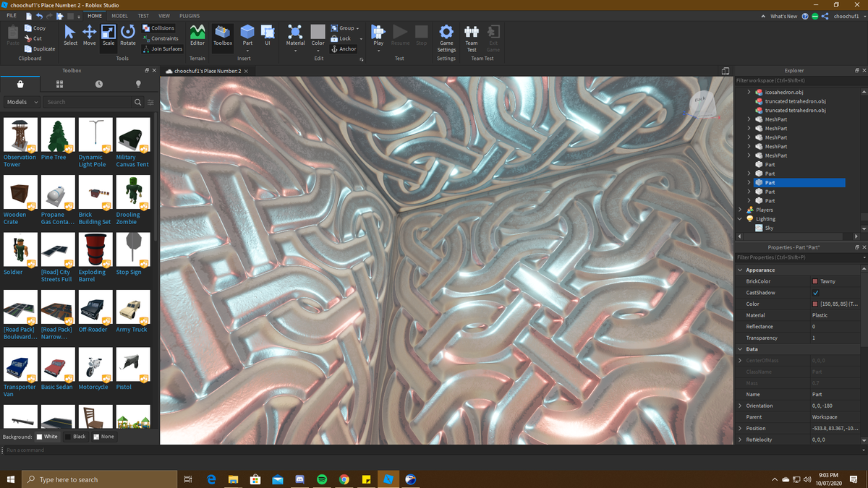Click What's New link
Image resolution: width=868 pixels, height=488 pixels.
point(783,16)
